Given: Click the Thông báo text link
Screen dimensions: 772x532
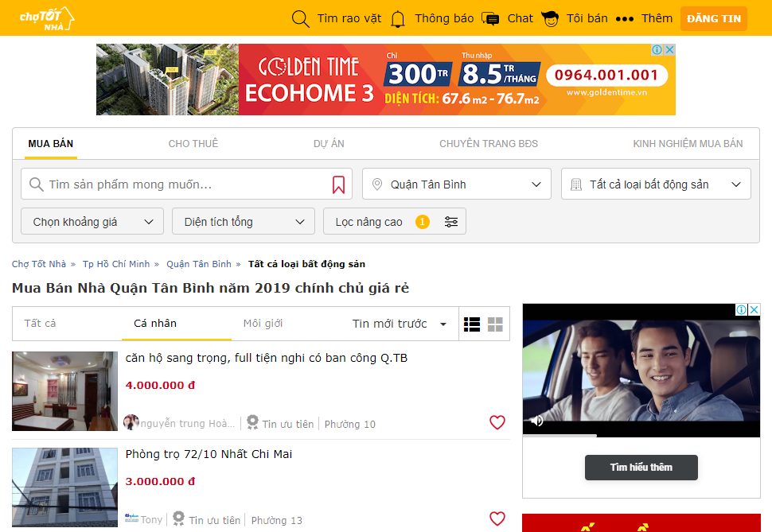Looking at the screenshot, I should [x=444, y=19].
